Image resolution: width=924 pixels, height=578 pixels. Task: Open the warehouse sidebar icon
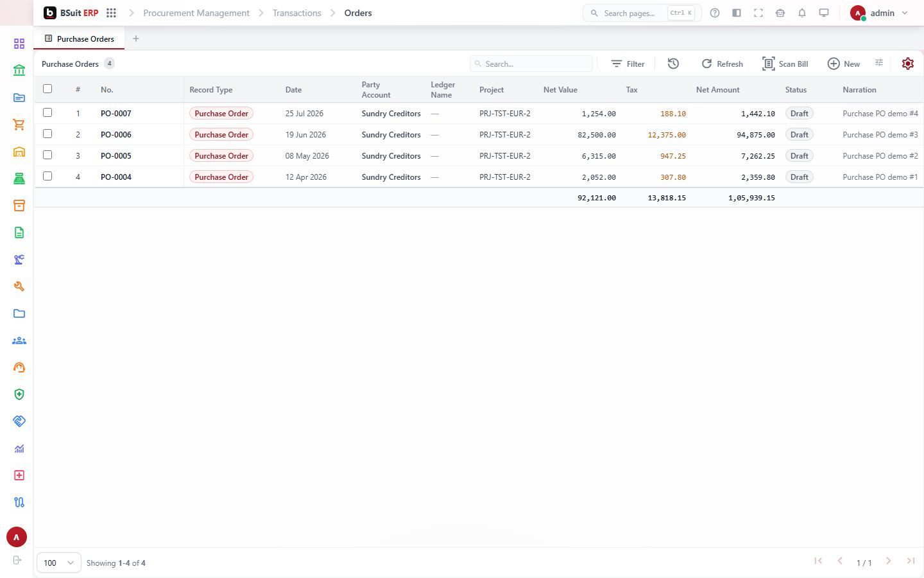19,152
